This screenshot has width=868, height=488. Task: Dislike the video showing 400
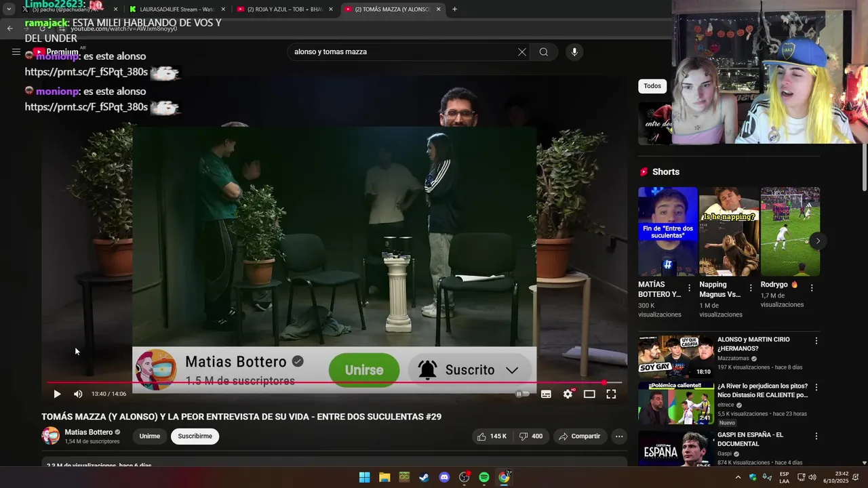click(531, 436)
